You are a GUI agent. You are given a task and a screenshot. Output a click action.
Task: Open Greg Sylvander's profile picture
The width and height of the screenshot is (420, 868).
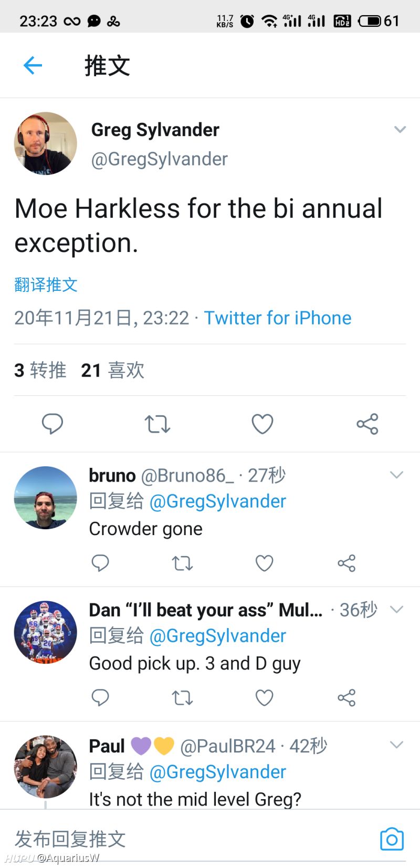(46, 143)
